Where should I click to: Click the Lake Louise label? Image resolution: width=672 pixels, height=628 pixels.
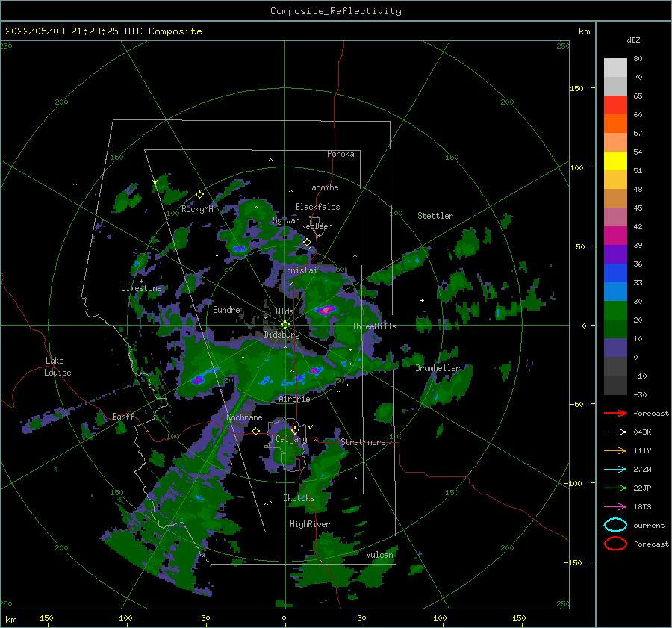click(x=57, y=367)
